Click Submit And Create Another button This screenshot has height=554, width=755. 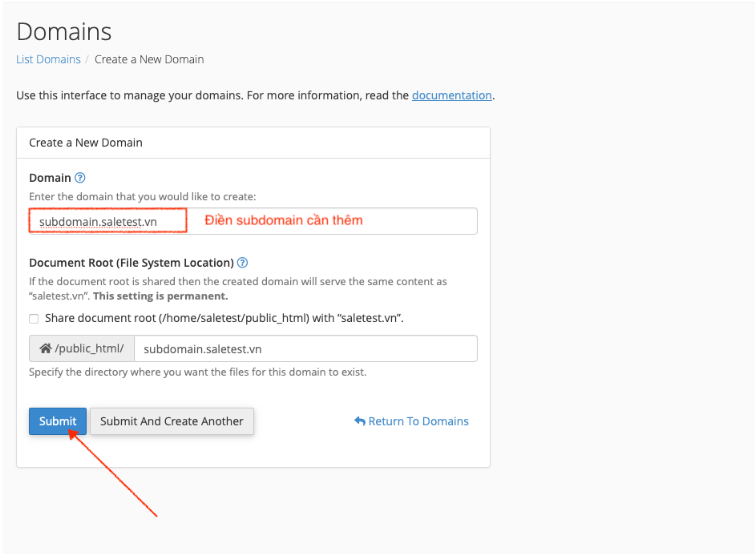(171, 421)
